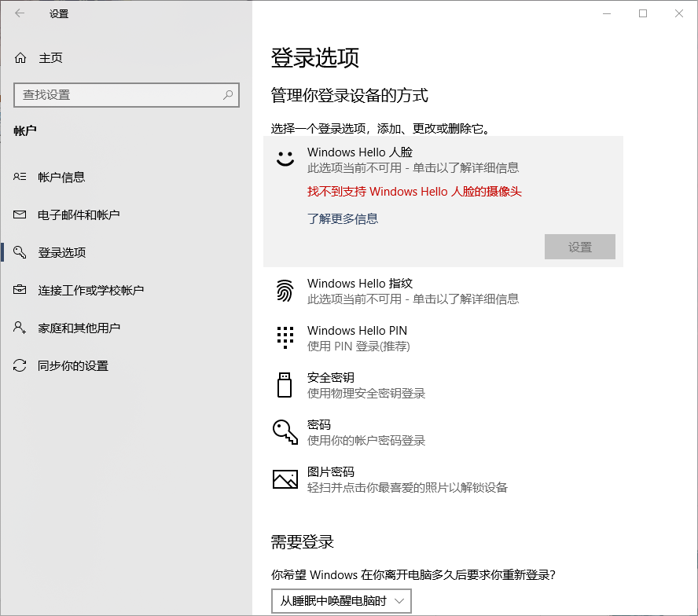
Task: Click the 管理你登录设备的方式 heading
Action: (x=350, y=95)
